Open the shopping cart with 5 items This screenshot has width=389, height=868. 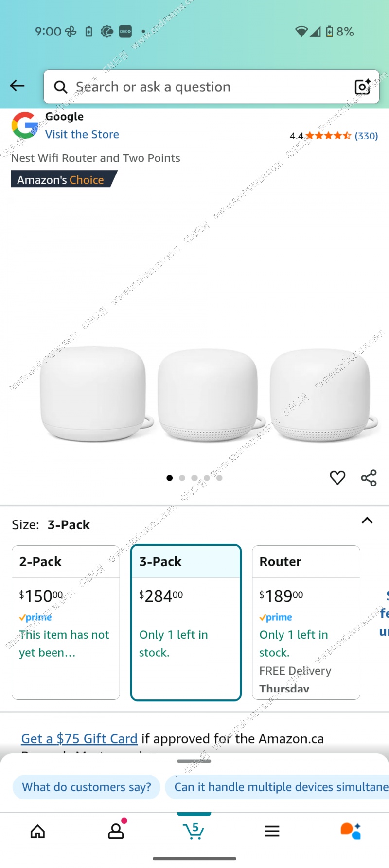[x=194, y=831]
